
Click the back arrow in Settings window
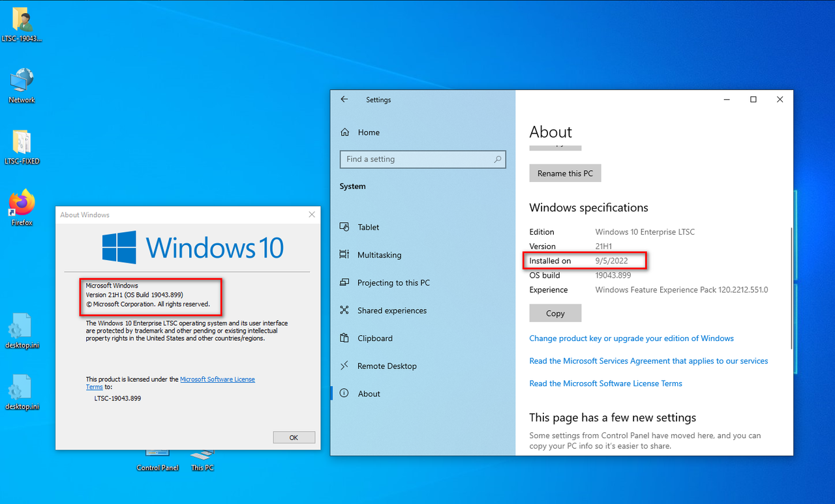[x=344, y=99]
